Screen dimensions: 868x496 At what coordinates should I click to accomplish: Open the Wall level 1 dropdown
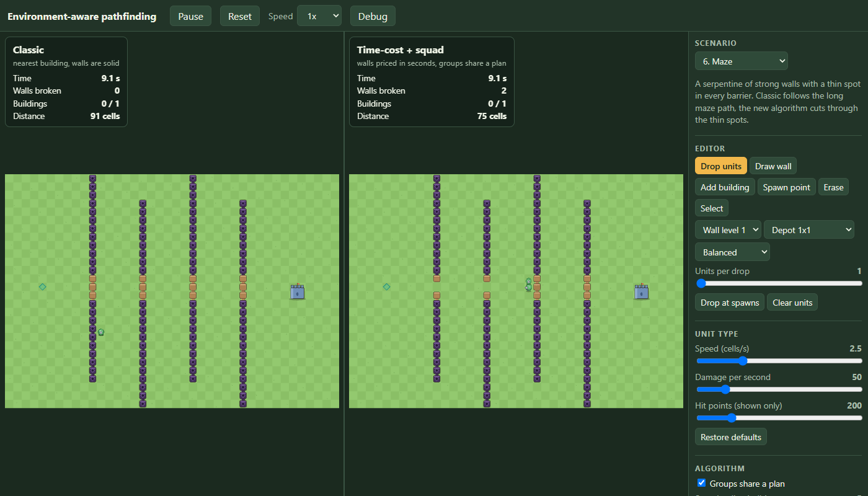click(x=728, y=230)
